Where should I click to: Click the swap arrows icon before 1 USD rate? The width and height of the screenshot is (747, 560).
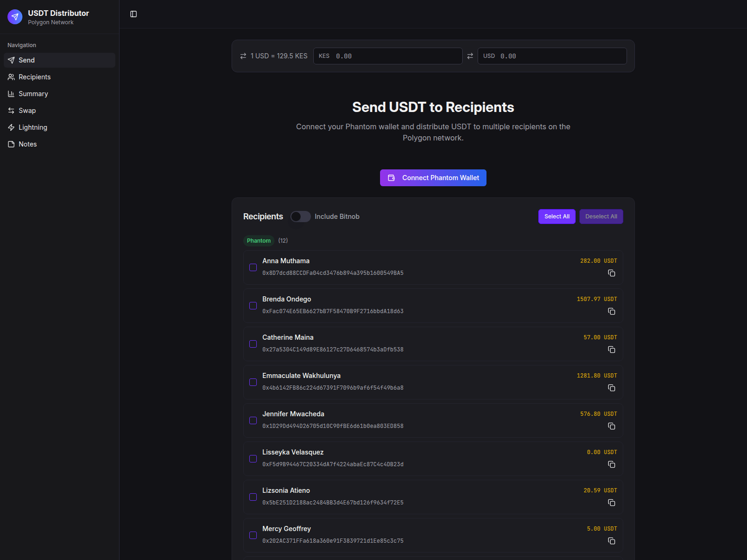[243, 56]
